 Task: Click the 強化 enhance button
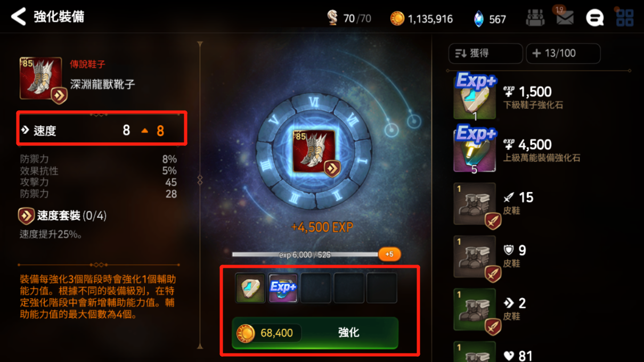(x=315, y=333)
